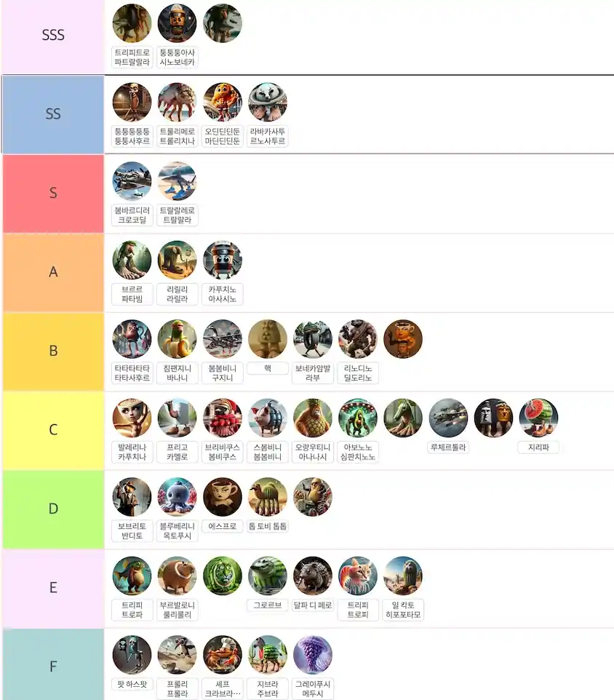Choose the 블루베리니 옥토푸시 octopus icon

pyautogui.click(x=177, y=497)
